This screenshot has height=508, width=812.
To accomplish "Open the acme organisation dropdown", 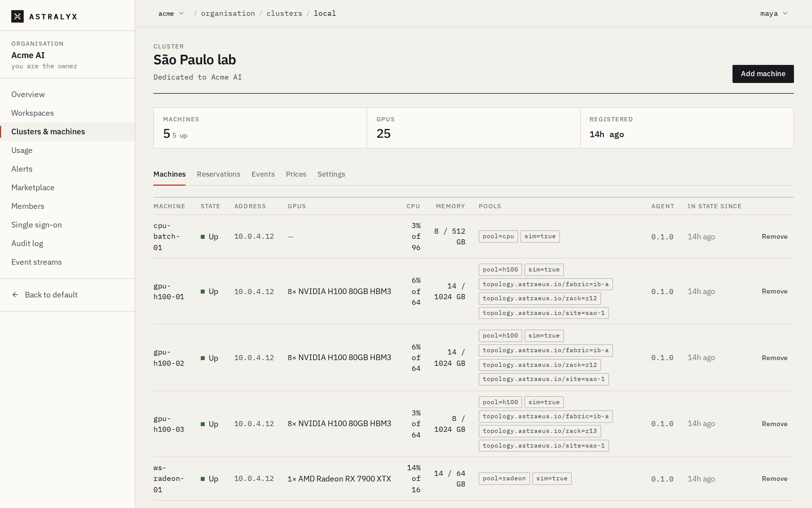I will tap(171, 14).
